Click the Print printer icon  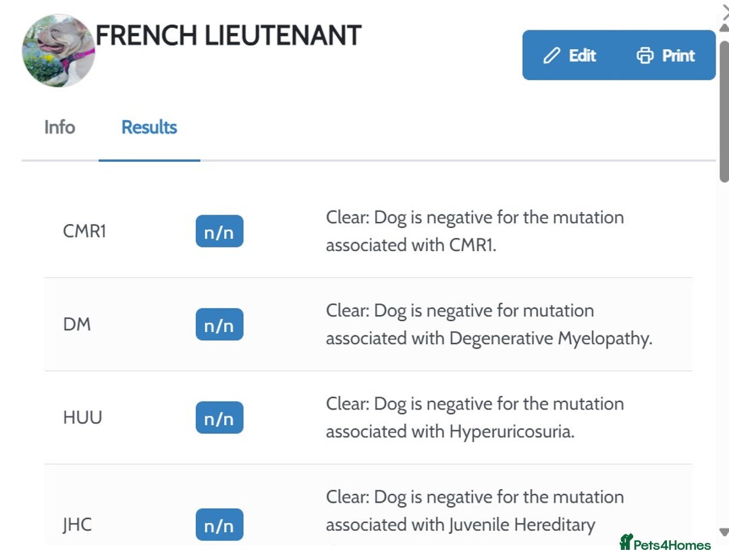click(645, 55)
